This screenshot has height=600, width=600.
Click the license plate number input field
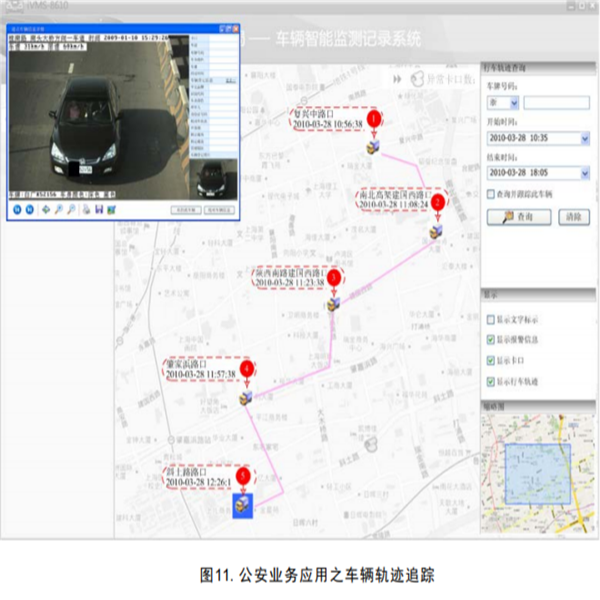(555, 102)
